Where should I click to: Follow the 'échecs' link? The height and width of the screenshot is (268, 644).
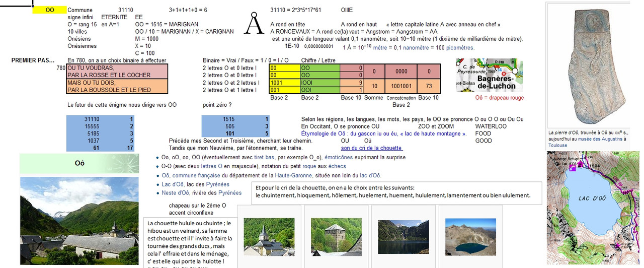pyautogui.click(x=337, y=166)
